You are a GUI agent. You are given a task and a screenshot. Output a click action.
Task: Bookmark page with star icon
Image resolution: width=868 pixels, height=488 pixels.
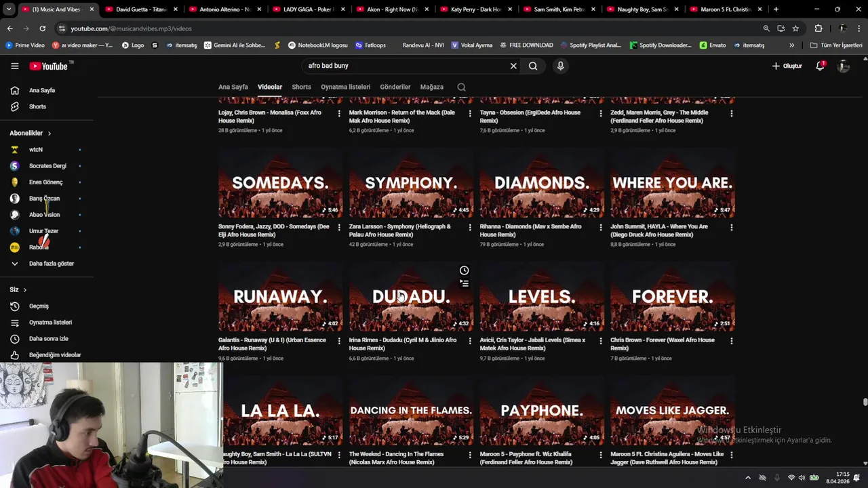pos(795,28)
